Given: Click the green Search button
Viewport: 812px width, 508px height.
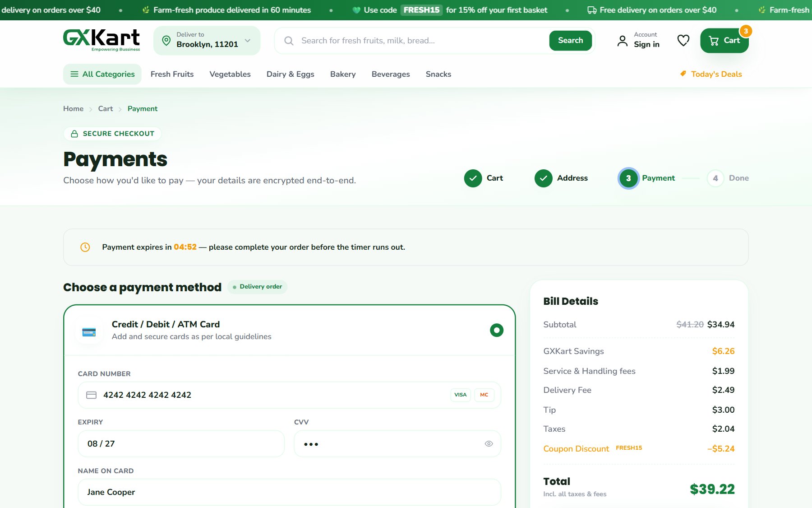Looking at the screenshot, I should coord(570,41).
